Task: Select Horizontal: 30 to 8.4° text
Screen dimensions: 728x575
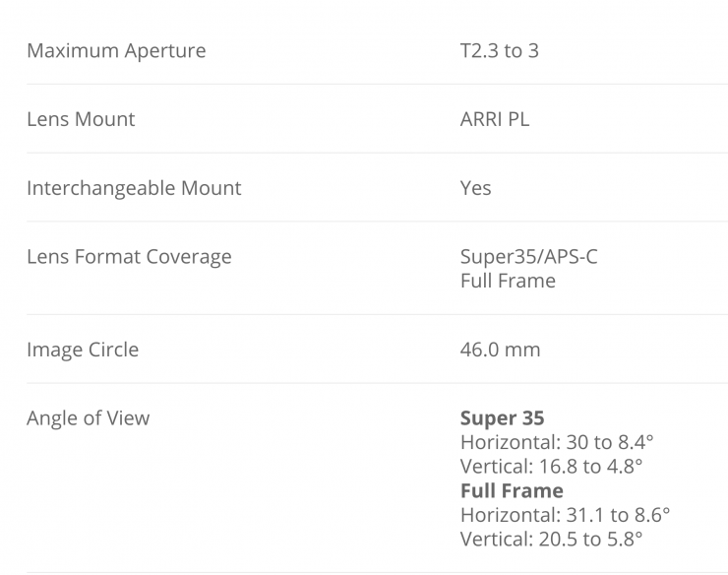Action: coord(551,442)
